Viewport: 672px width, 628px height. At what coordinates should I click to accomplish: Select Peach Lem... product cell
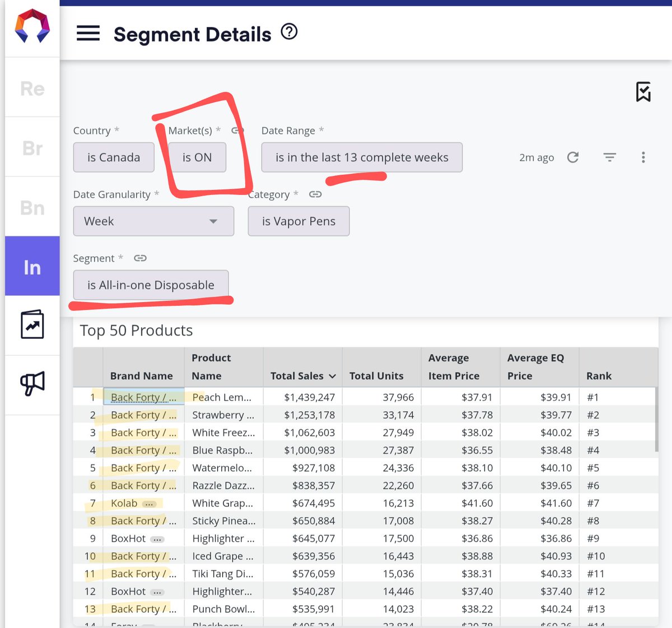click(x=223, y=397)
